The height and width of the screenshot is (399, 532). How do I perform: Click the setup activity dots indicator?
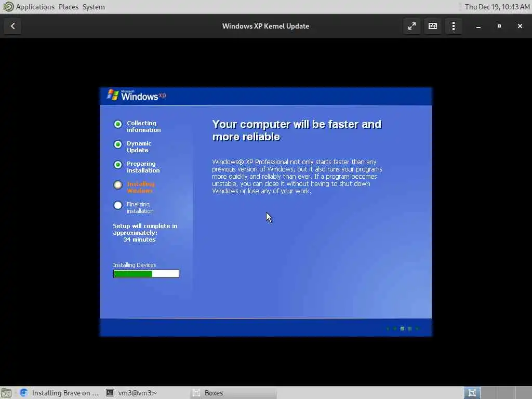[403, 328]
